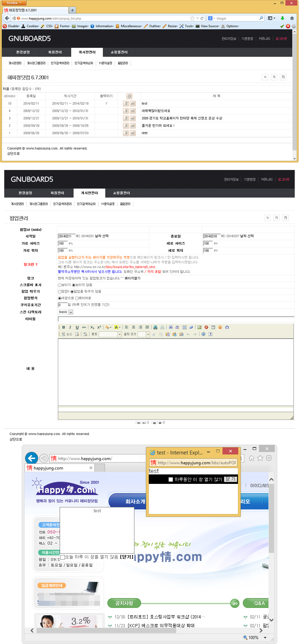Click the edit icon for the test popup row
Image resolution: width=299 pixels, height=644 pixels.
tap(126, 104)
